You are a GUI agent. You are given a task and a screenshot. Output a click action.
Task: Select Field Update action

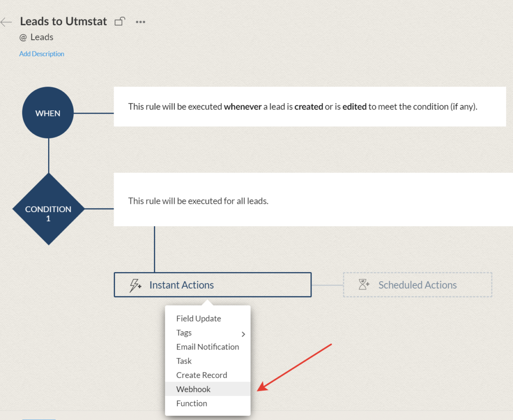pos(198,318)
